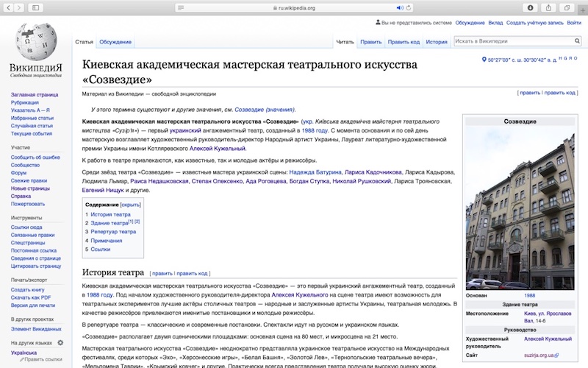
Task: Click Цитировать страницу link
Action: coord(36,266)
